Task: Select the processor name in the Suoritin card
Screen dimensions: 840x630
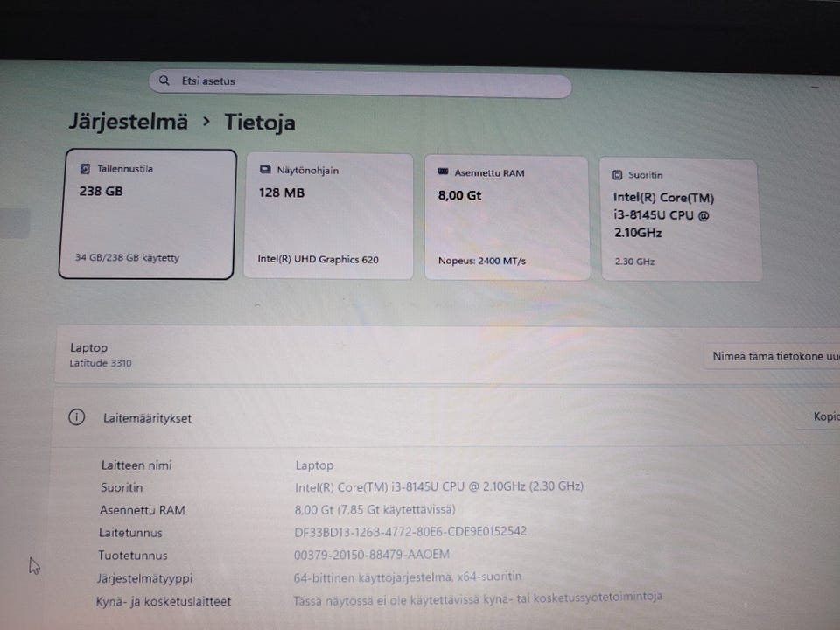Action: [664, 215]
